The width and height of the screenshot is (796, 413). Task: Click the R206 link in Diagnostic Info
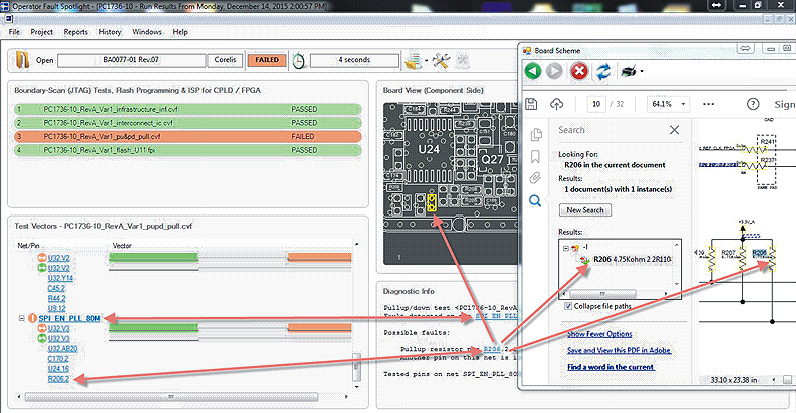click(x=492, y=349)
